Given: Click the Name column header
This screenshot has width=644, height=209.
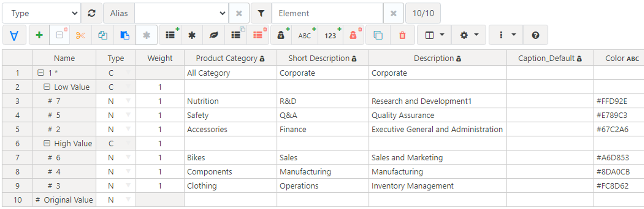Looking at the screenshot, I should tap(65, 58).
